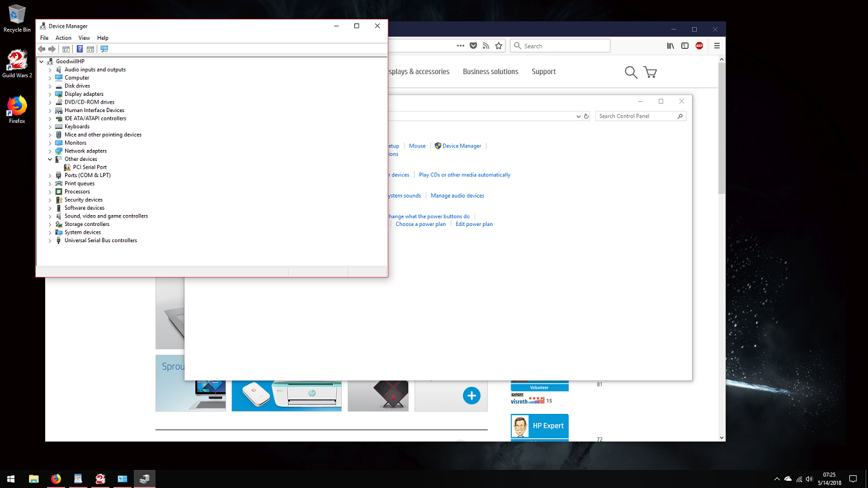This screenshot has width=868, height=488.
Task: Click blue plus circle on HP page
Action: click(471, 396)
